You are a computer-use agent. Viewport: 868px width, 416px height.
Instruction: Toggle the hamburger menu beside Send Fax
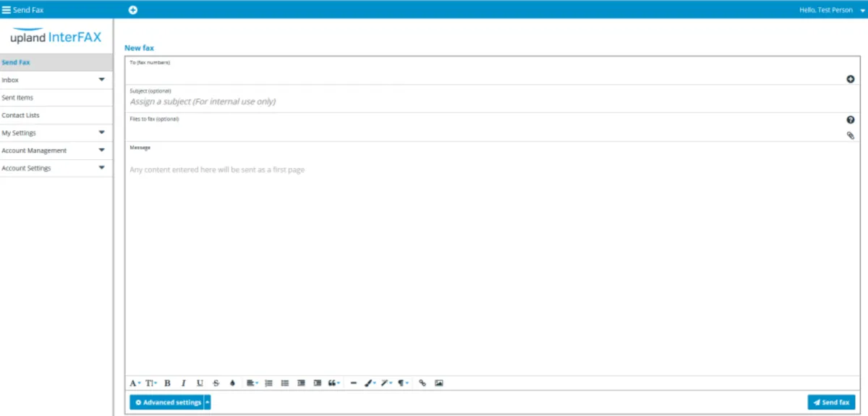click(x=7, y=10)
